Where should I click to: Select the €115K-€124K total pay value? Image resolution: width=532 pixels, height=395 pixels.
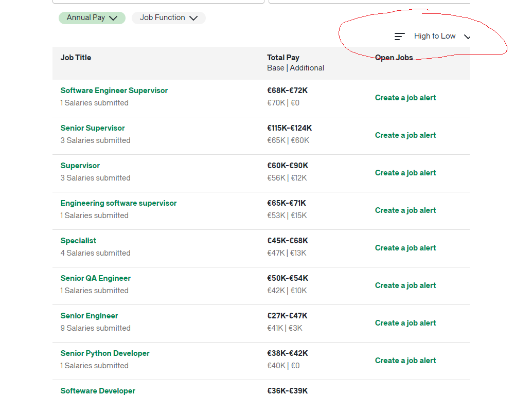[x=290, y=128]
